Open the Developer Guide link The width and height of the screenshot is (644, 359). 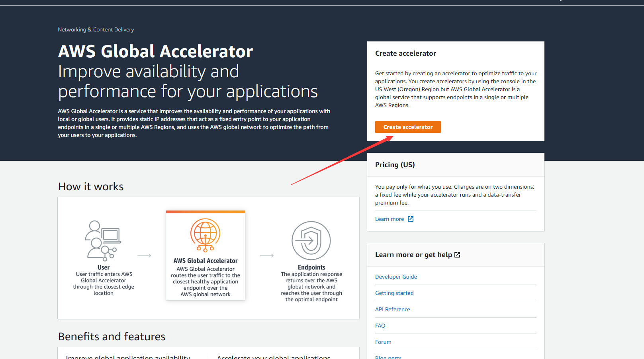[396, 277]
